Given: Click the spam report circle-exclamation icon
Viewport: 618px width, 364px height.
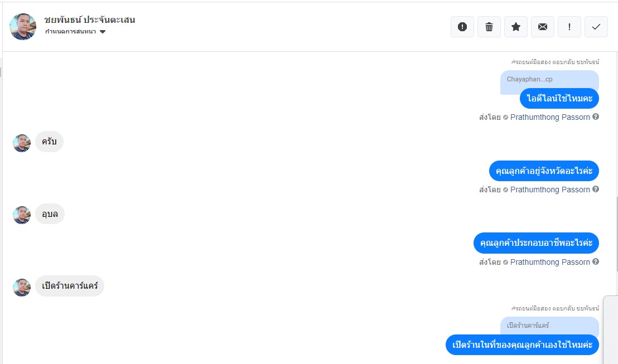Looking at the screenshot, I should click(x=462, y=27).
